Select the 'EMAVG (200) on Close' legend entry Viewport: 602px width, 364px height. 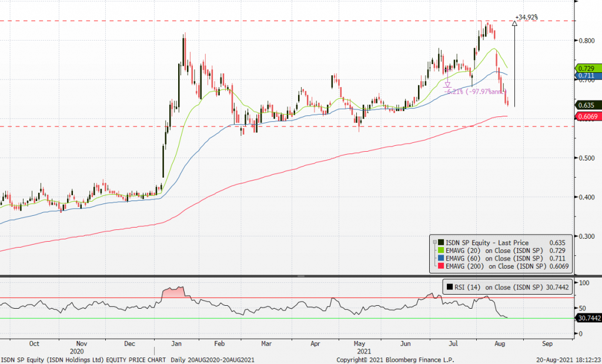[496, 266]
